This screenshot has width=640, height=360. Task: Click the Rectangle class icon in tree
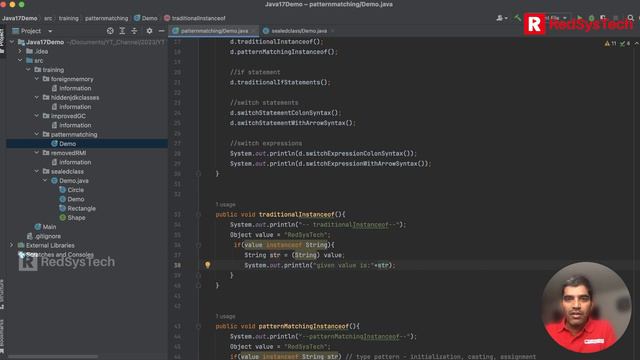(62, 208)
